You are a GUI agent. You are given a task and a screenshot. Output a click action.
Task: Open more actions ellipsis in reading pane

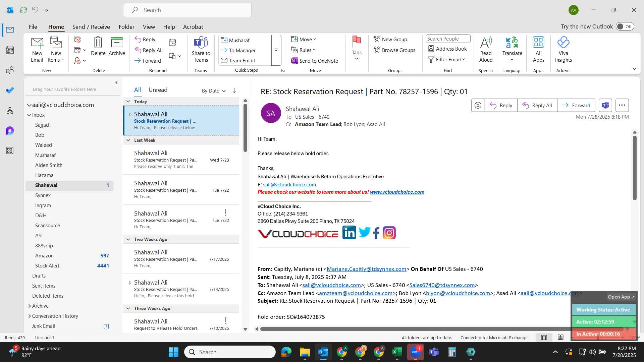click(x=622, y=105)
